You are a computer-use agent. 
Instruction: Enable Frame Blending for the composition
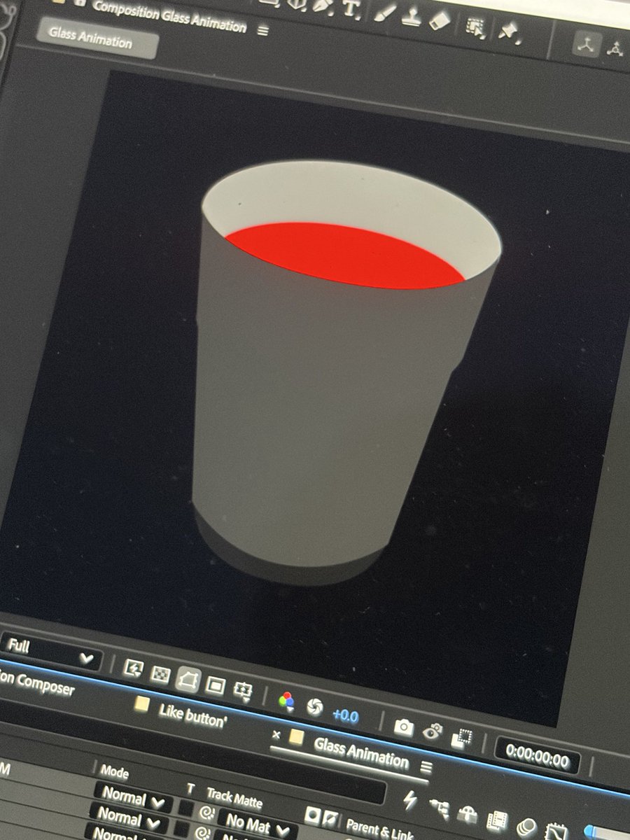point(497,820)
